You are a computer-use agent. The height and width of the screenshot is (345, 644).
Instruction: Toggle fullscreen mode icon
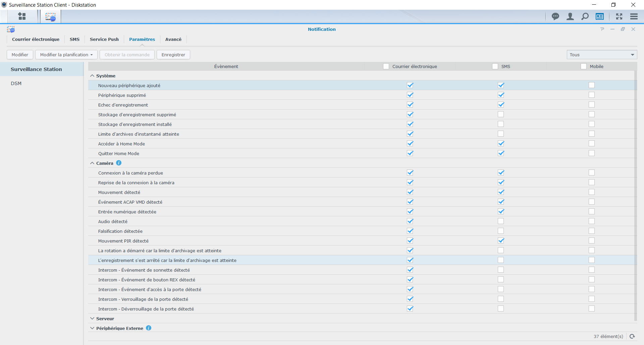[x=619, y=16]
